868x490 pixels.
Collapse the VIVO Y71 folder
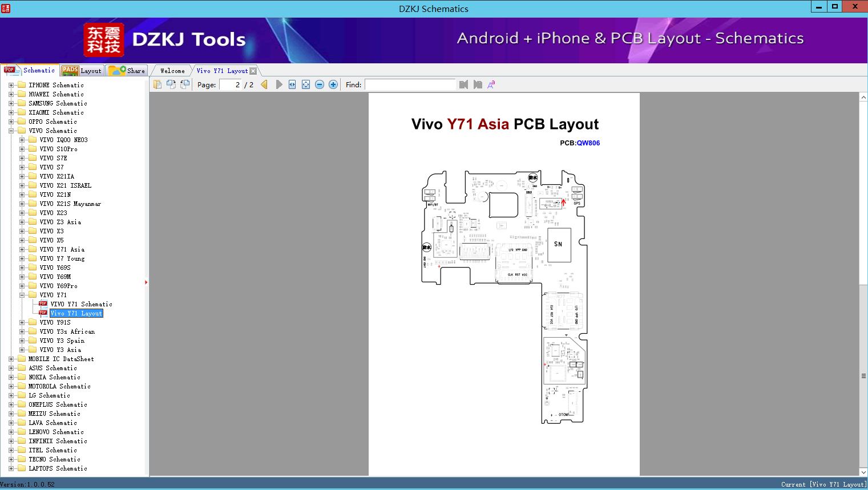pyautogui.click(x=22, y=295)
